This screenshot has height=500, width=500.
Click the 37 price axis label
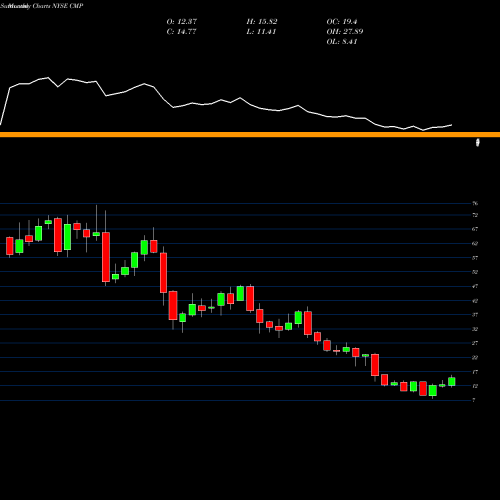click(x=475, y=315)
